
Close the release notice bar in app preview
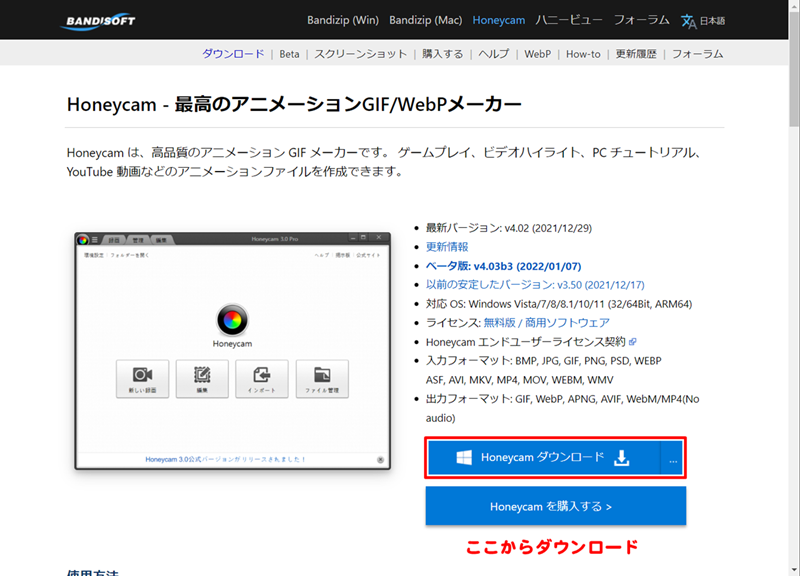(380, 460)
